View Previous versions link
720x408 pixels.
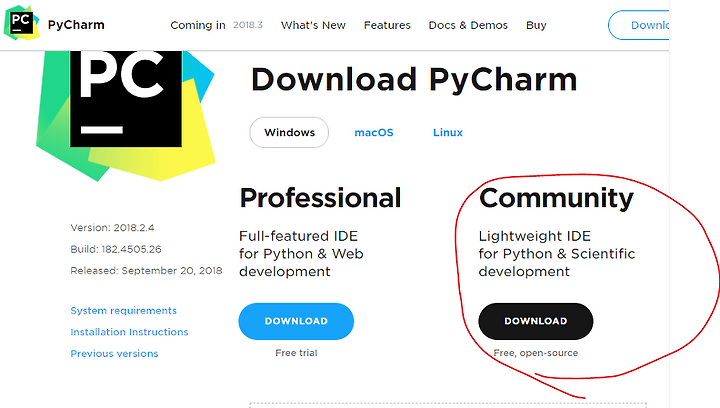click(x=114, y=353)
